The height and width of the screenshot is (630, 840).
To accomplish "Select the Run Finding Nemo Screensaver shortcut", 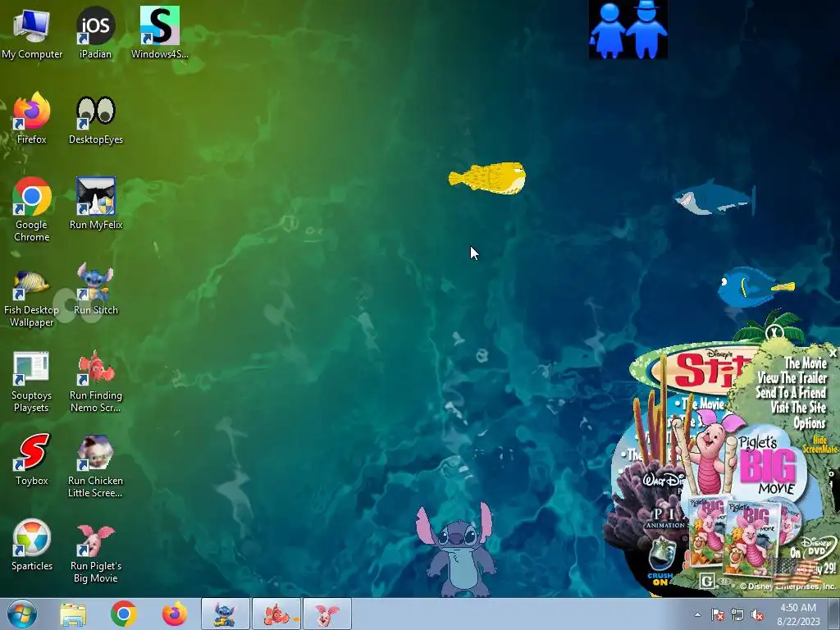I will tap(95, 381).
